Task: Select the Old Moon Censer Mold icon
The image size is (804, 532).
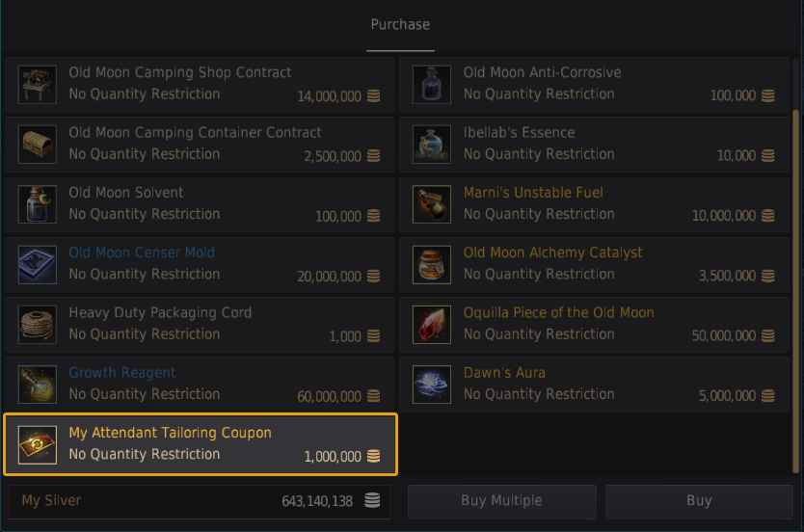Action: coord(38,264)
